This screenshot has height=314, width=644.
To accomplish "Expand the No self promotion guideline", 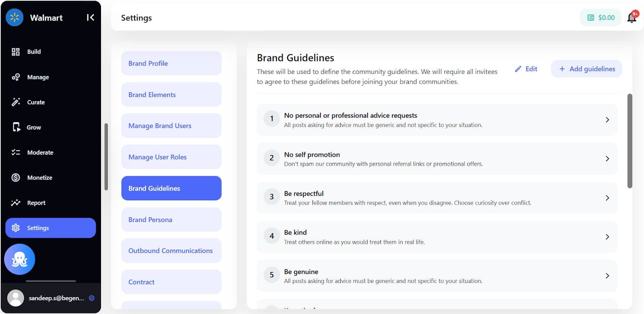I will coord(607,159).
